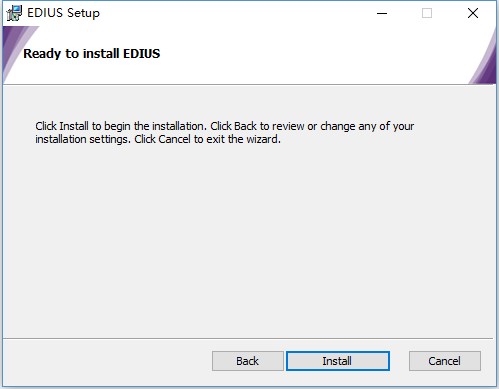
Task: Cancel the EDIUS setup wizard
Action: 445,361
